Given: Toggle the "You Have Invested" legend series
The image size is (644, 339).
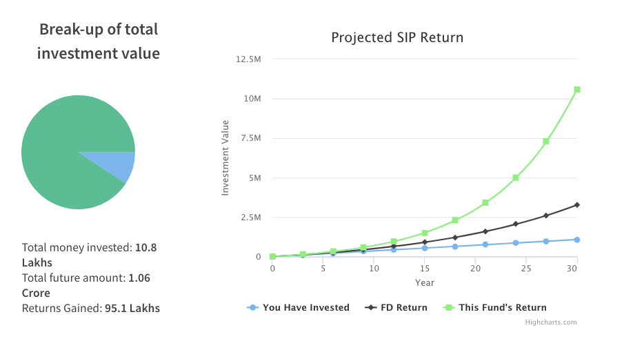Looking at the screenshot, I should pyautogui.click(x=298, y=307).
